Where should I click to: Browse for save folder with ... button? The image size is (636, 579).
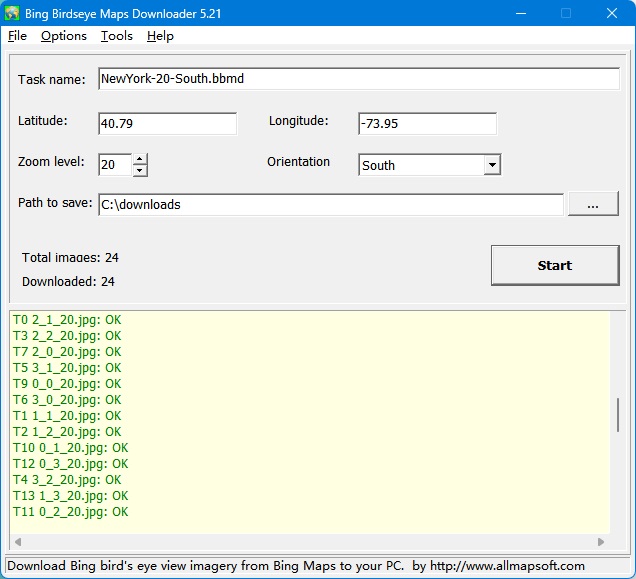pos(593,204)
